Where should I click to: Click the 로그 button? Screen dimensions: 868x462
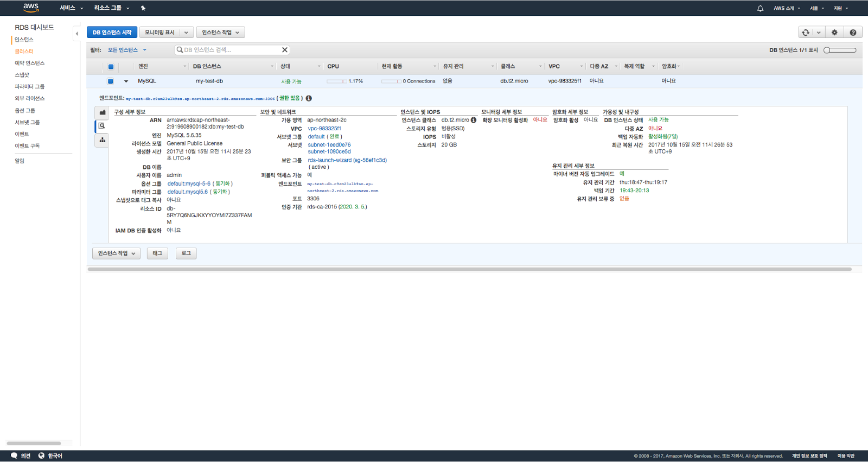pyautogui.click(x=186, y=254)
